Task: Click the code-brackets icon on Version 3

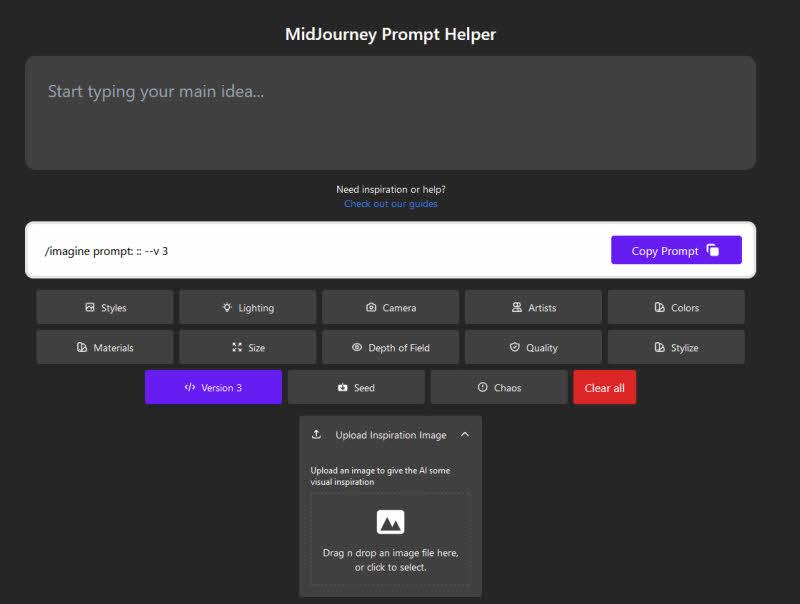Action: pos(190,387)
